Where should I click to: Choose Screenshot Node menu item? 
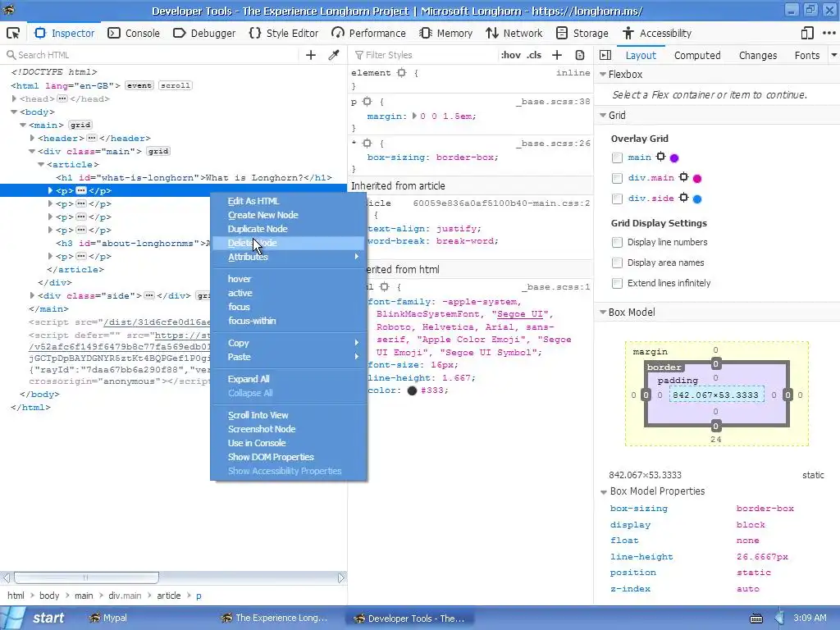(288, 429)
